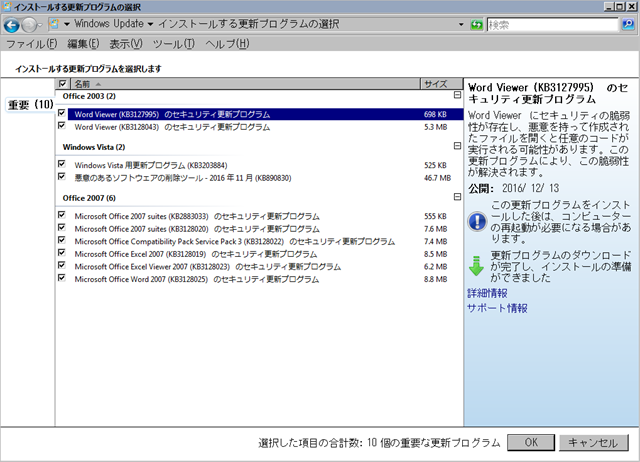Select Office Excel Viewer 2007 (KB3128023) row
Screen dimensions: 640x462
265,267
